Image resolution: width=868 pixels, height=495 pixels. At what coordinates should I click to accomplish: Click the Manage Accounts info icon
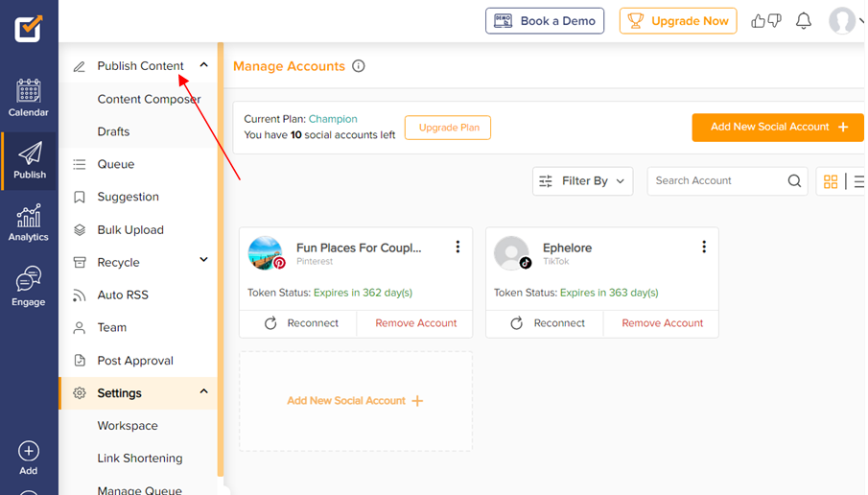[359, 66]
